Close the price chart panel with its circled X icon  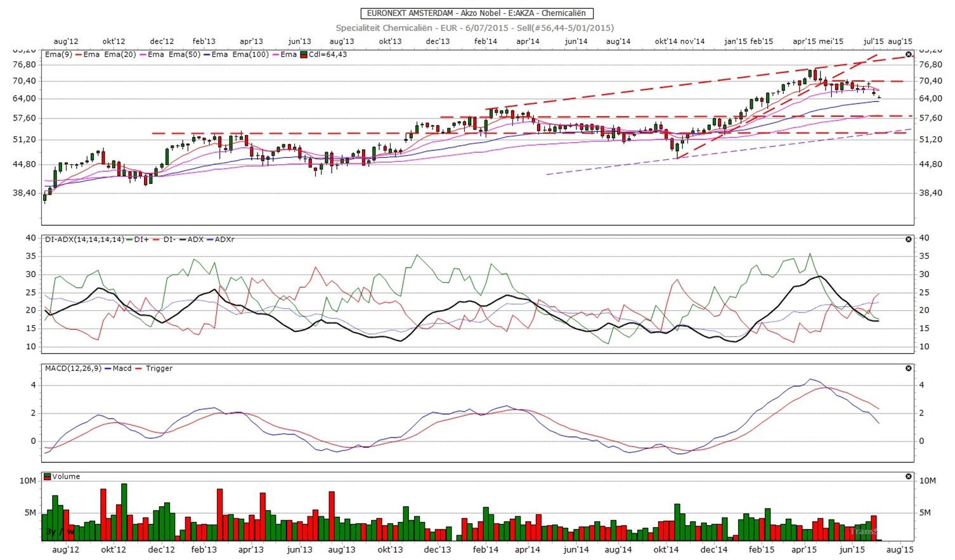pyautogui.click(x=908, y=55)
